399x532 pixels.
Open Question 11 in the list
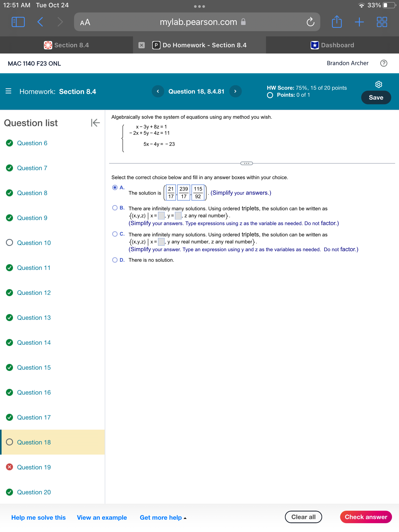click(34, 268)
